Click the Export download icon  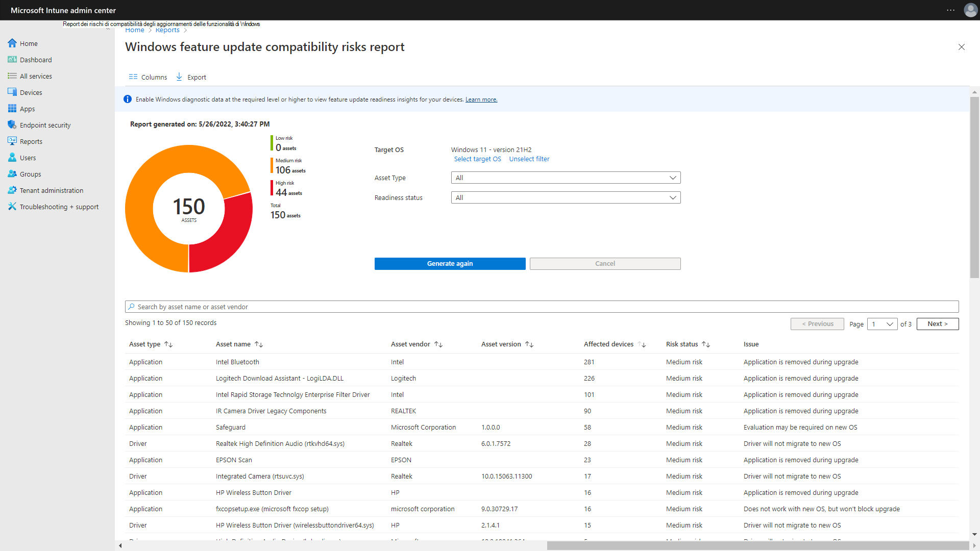(x=179, y=77)
